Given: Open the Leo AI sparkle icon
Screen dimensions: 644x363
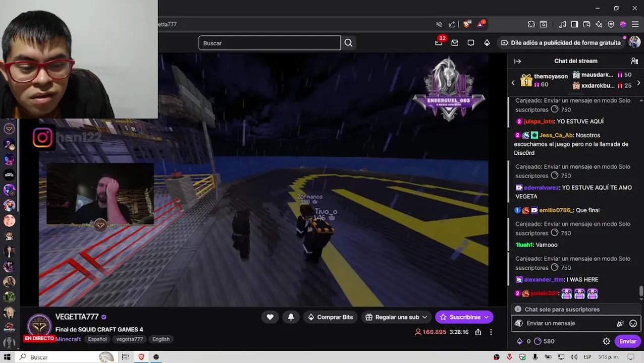Looking at the screenshot, I should click(x=599, y=24).
